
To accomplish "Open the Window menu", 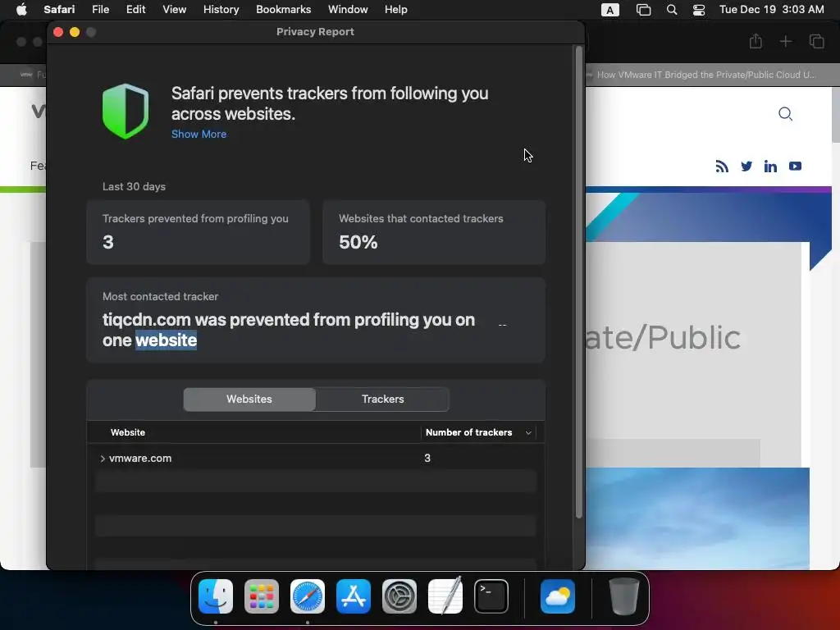I will (x=348, y=10).
